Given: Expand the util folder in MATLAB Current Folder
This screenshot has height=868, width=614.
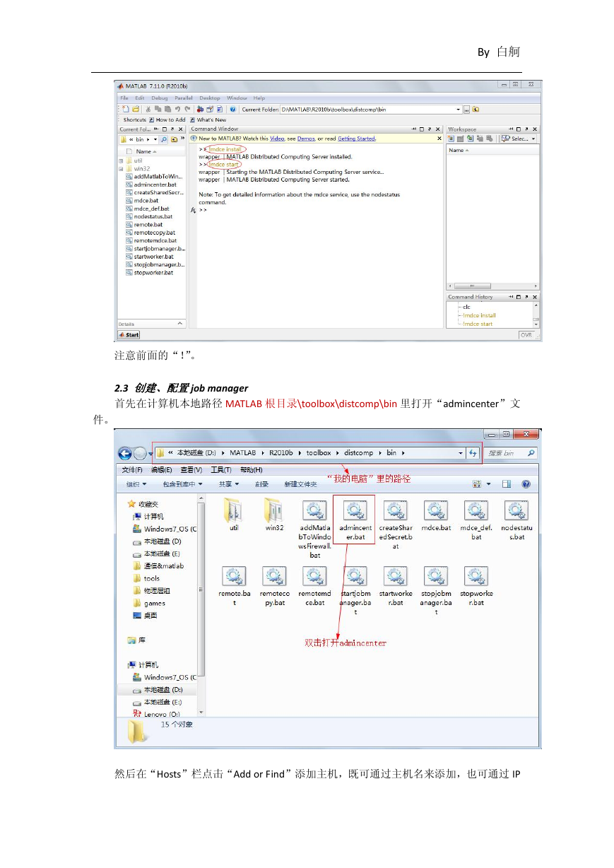Looking at the screenshot, I should (121, 161).
